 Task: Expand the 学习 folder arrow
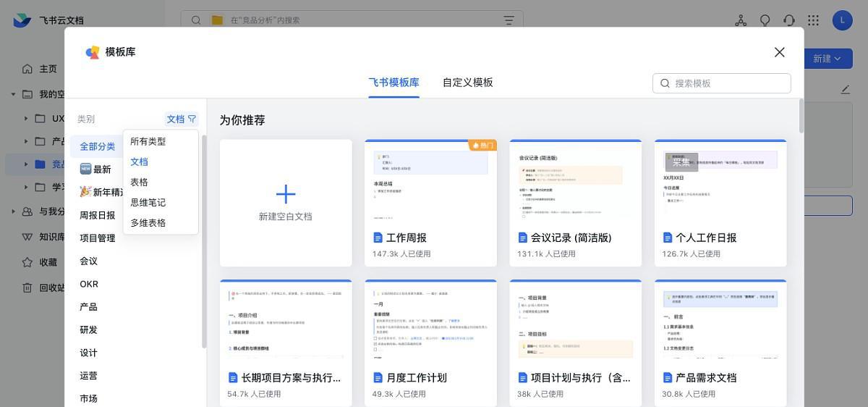[x=26, y=188]
